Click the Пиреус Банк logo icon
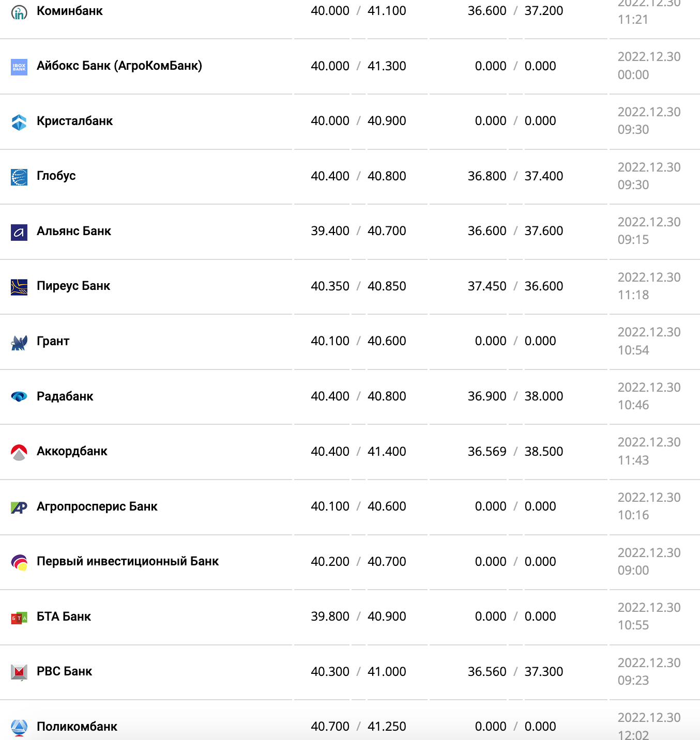 tap(19, 287)
